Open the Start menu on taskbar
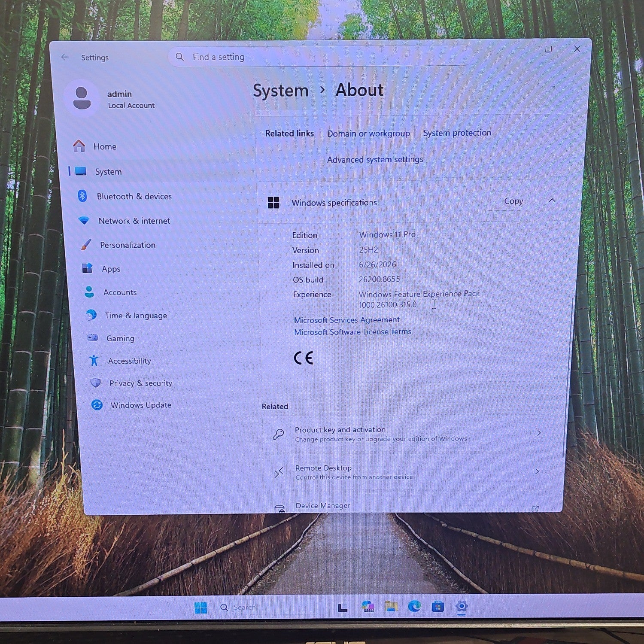 (x=200, y=608)
